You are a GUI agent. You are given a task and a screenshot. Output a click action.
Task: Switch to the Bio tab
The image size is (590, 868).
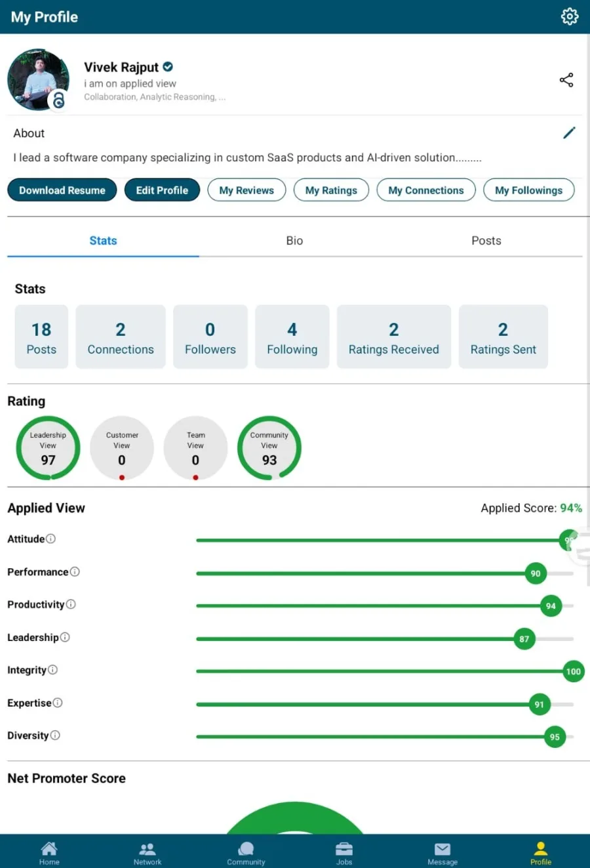294,241
